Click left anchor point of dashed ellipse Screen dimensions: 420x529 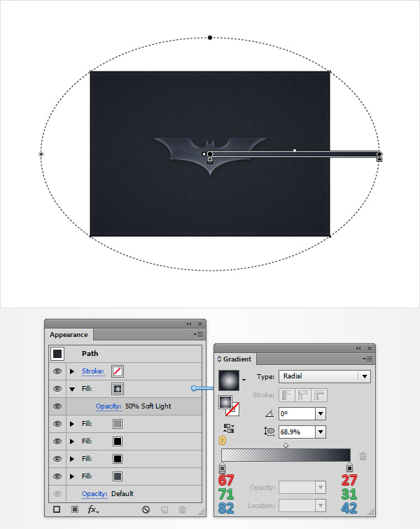point(41,154)
